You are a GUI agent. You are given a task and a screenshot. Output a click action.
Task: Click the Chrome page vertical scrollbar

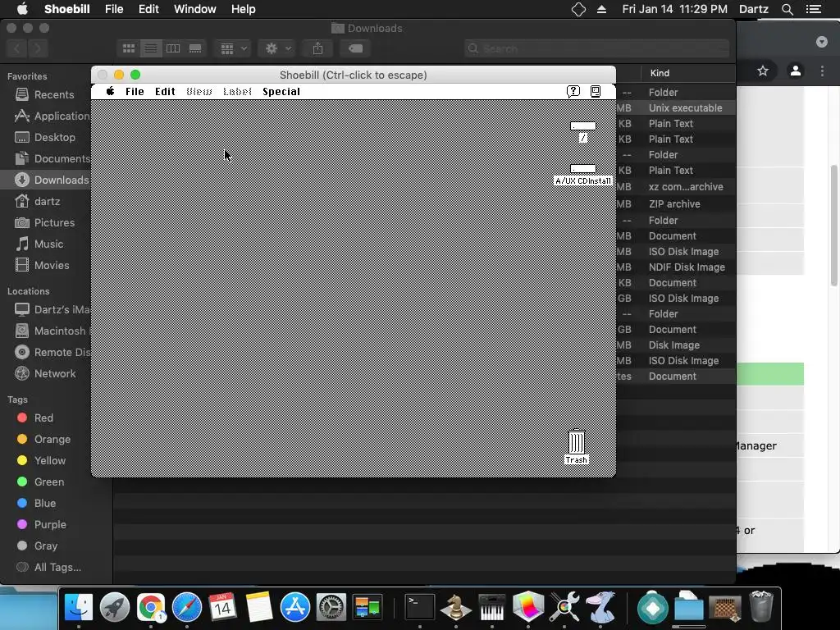834,225
